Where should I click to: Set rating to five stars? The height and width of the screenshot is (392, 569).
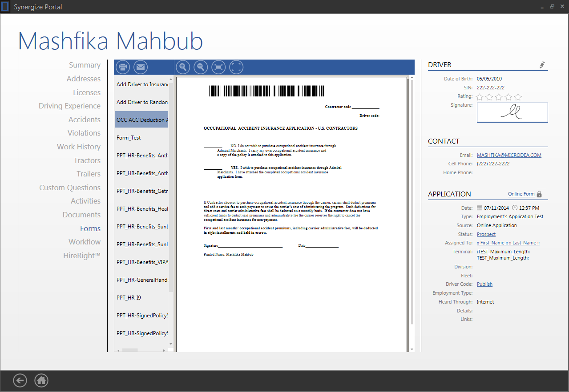518,97
